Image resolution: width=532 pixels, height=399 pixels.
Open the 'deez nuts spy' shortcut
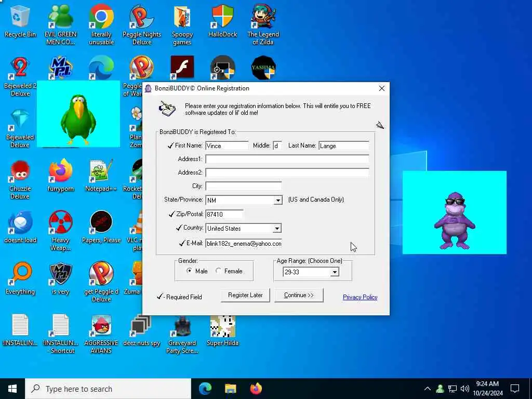coord(141,330)
